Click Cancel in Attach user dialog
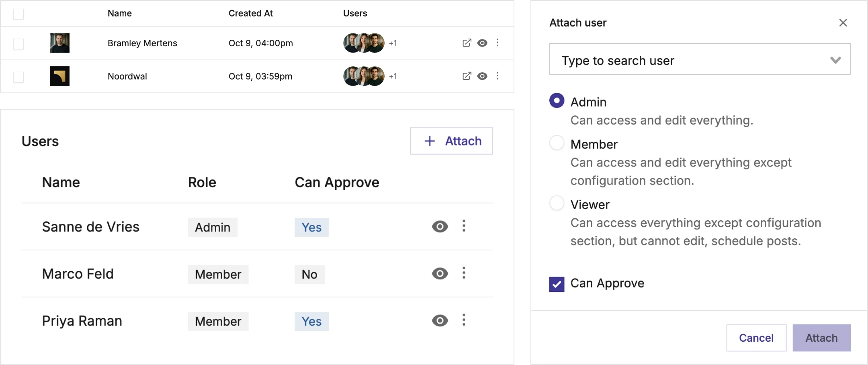 point(756,338)
